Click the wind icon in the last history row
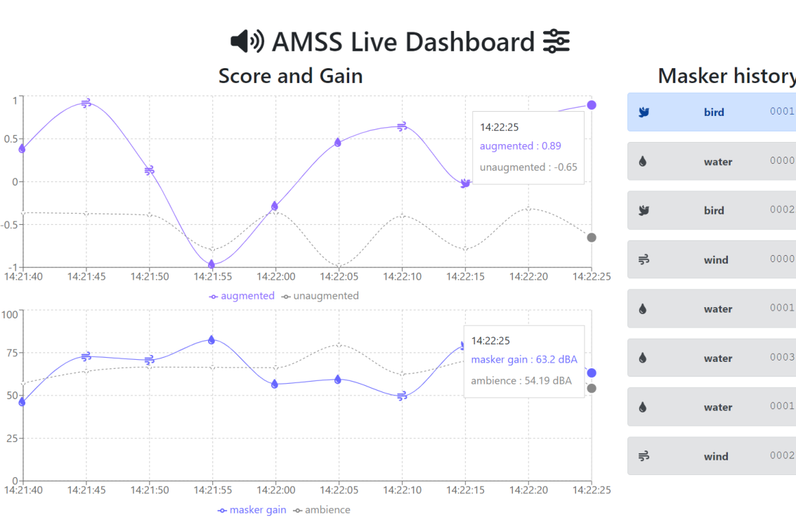This screenshot has width=796, height=532. coord(644,457)
